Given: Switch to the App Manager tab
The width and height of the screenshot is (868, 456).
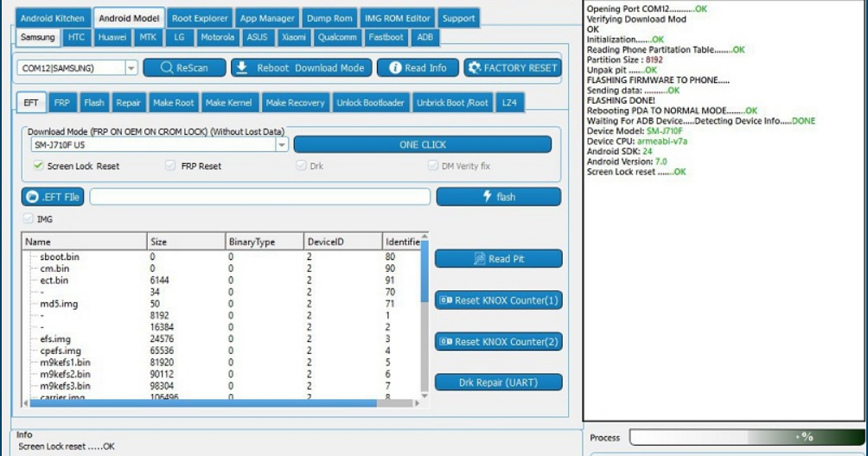Looking at the screenshot, I should (x=267, y=18).
